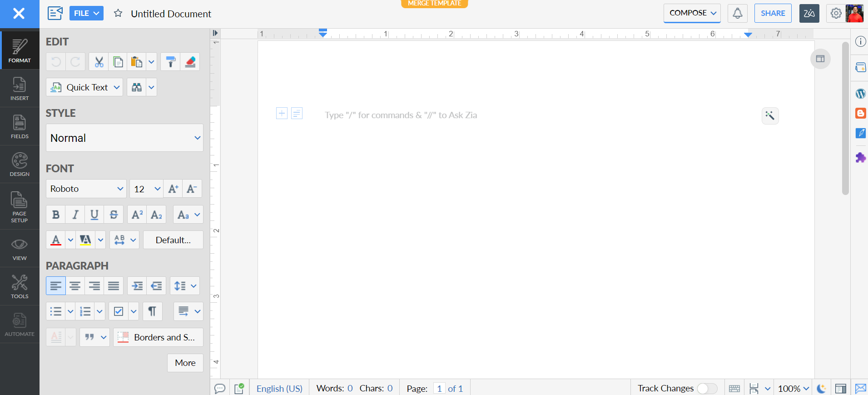The width and height of the screenshot is (868, 395).
Task: Toggle night mode moon icon
Action: [821, 388]
